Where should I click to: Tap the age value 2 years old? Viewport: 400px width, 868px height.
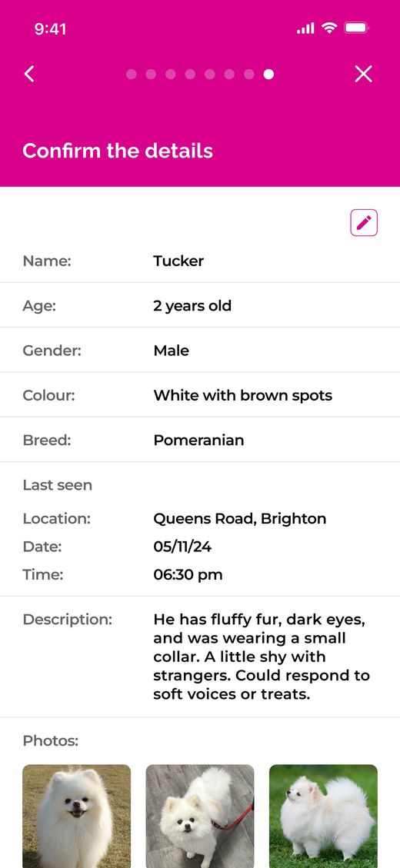pyautogui.click(x=192, y=305)
